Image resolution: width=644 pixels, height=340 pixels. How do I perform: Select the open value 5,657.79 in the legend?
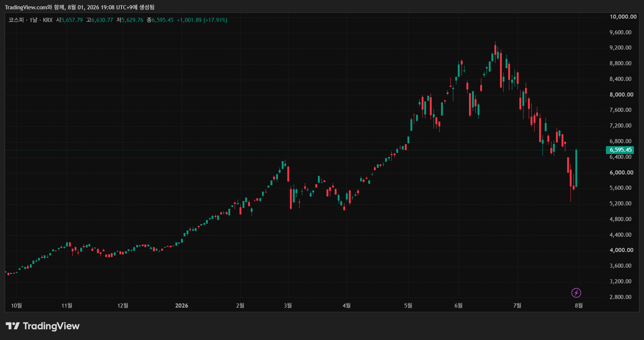coord(72,20)
